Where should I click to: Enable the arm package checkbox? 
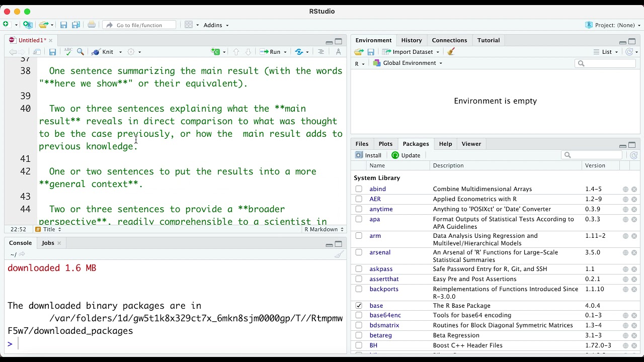pyautogui.click(x=359, y=236)
